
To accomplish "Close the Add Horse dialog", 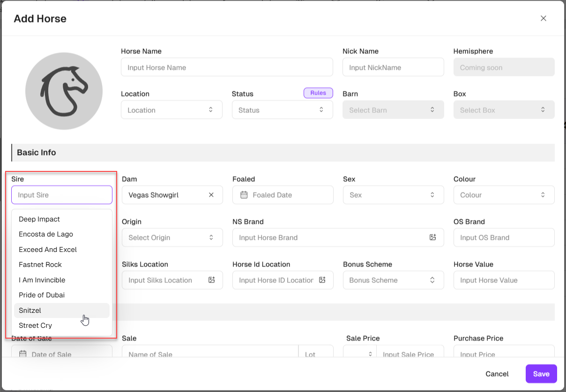I will tap(544, 18).
